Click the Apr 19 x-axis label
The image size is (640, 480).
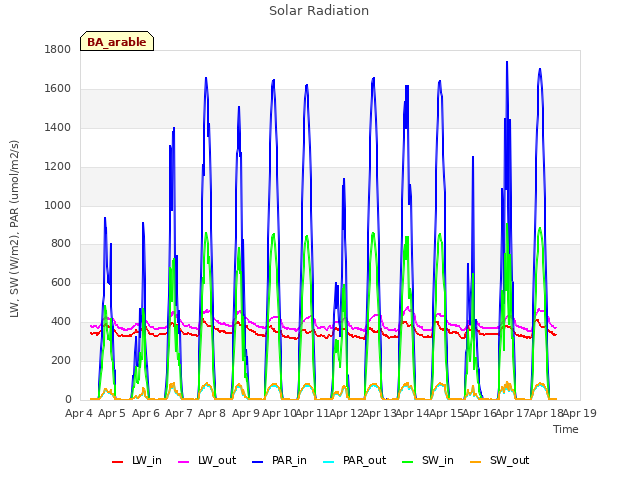(x=579, y=413)
